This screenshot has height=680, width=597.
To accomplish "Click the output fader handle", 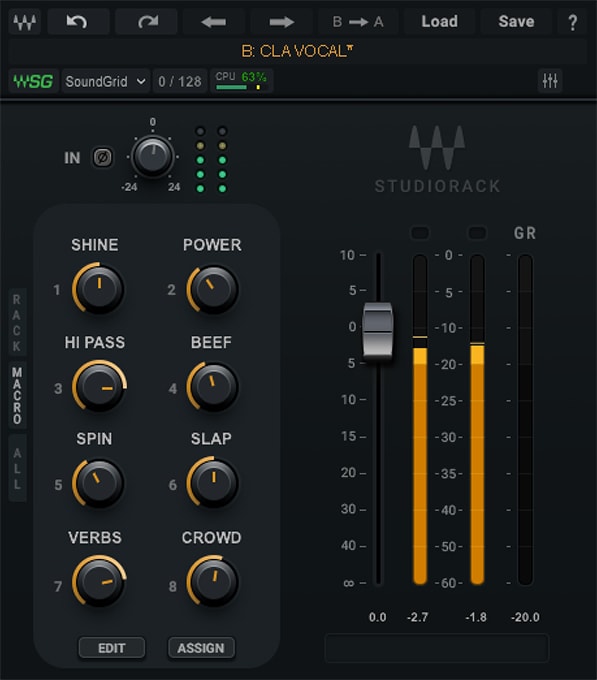I will [378, 331].
